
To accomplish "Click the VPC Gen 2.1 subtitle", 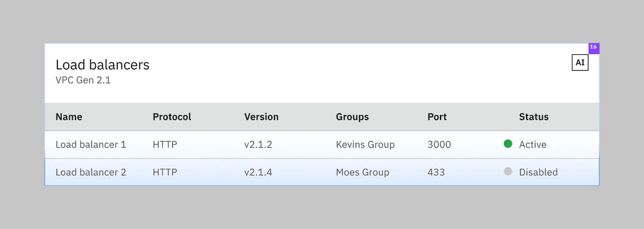I will pyautogui.click(x=83, y=80).
